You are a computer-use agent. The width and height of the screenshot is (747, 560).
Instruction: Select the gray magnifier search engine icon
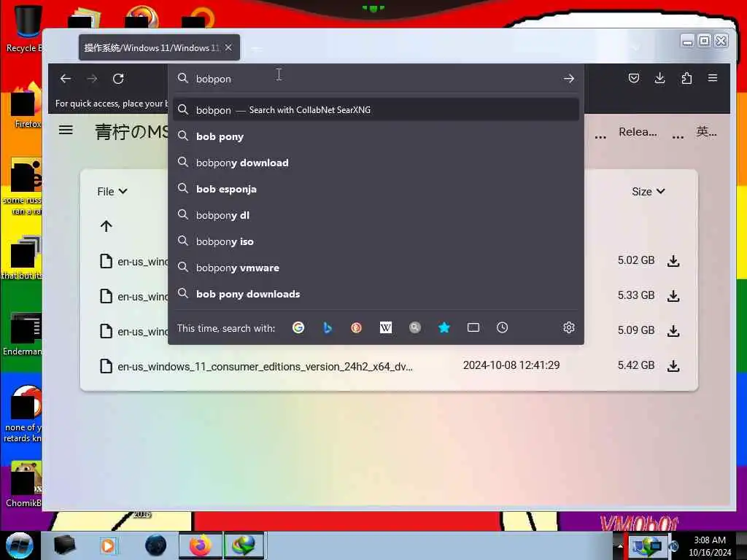[415, 327]
